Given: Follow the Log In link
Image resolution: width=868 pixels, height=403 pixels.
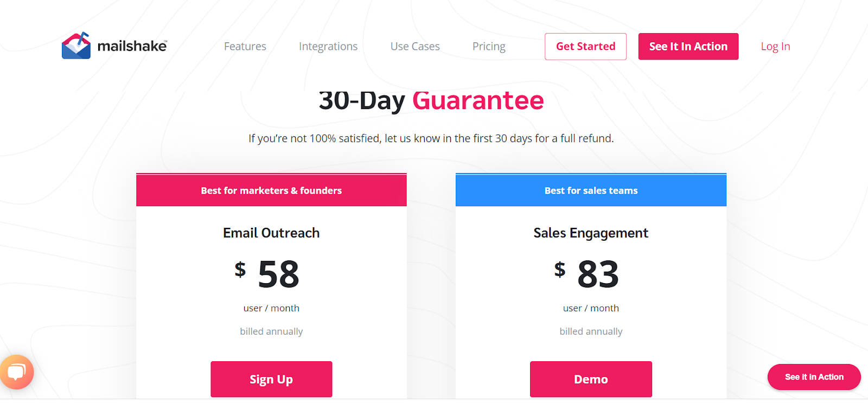Looking at the screenshot, I should pos(775,47).
